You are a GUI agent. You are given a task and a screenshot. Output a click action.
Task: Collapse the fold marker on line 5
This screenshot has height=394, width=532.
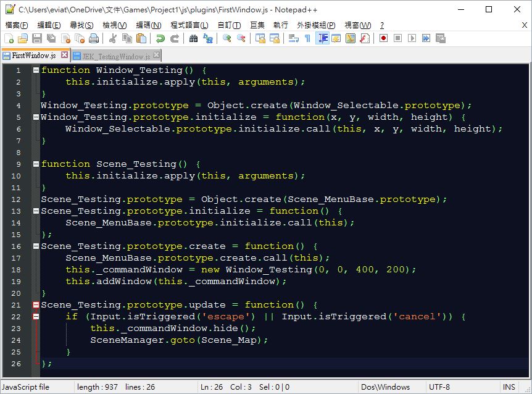(x=36, y=117)
